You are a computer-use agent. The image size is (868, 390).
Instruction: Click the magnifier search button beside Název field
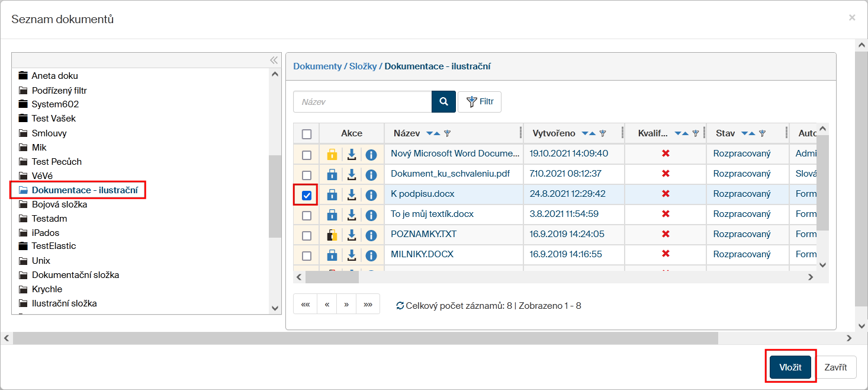[x=443, y=102]
